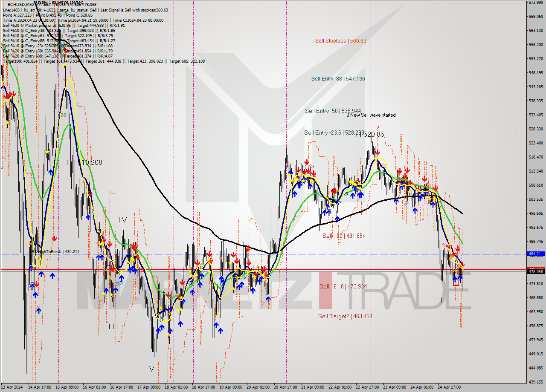Click the 'Sell Entry -50 | 535.944' label

(x=333, y=111)
